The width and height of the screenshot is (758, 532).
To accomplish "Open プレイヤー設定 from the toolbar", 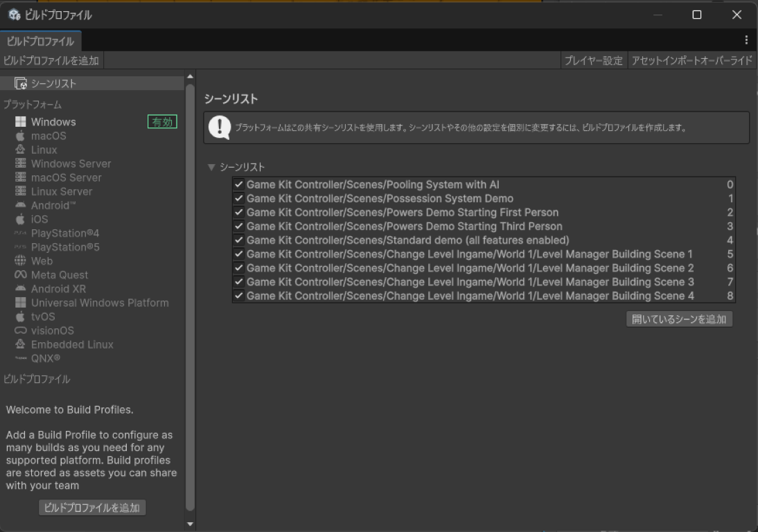I will click(594, 60).
